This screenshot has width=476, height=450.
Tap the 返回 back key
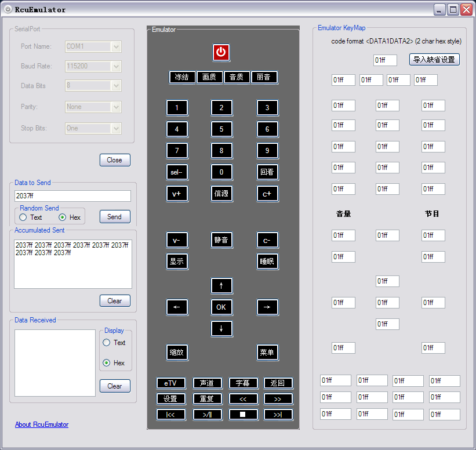click(x=278, y=383)
